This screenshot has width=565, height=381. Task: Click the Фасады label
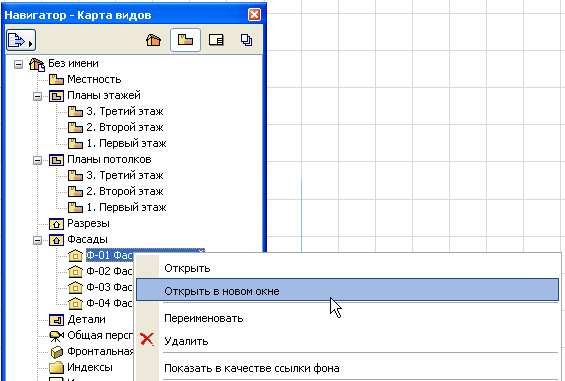point(87,239)
